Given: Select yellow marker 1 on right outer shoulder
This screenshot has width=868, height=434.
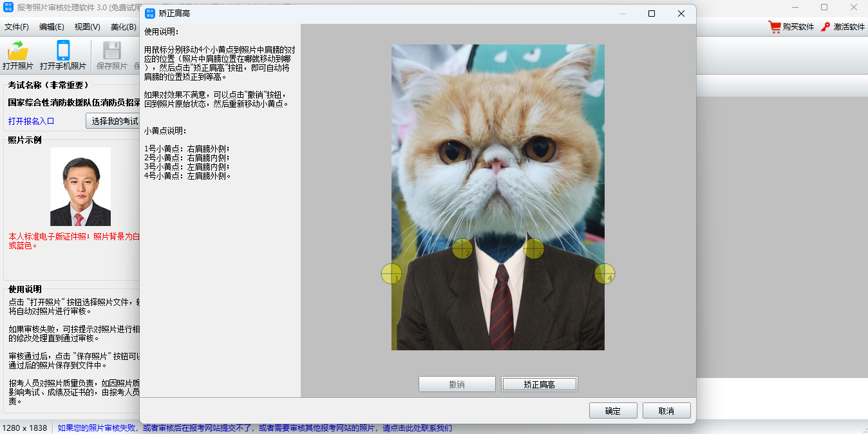Looking at the screenshot, I should point(392,274).
